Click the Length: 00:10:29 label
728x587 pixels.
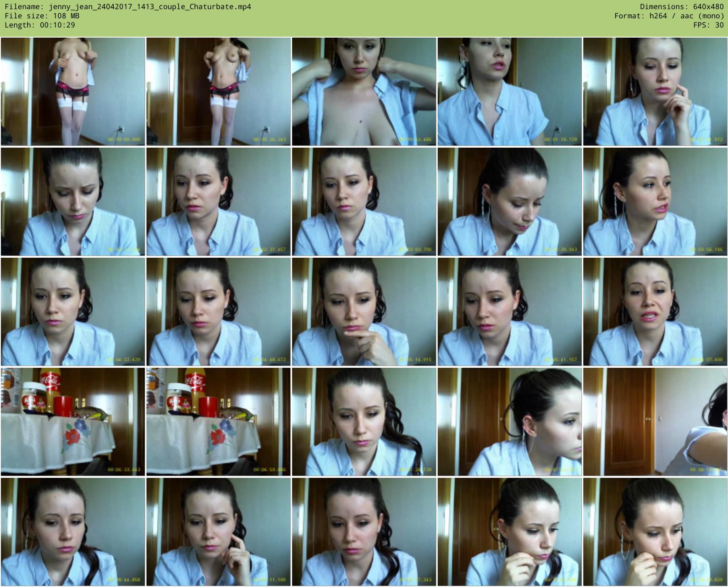(40, 25)
